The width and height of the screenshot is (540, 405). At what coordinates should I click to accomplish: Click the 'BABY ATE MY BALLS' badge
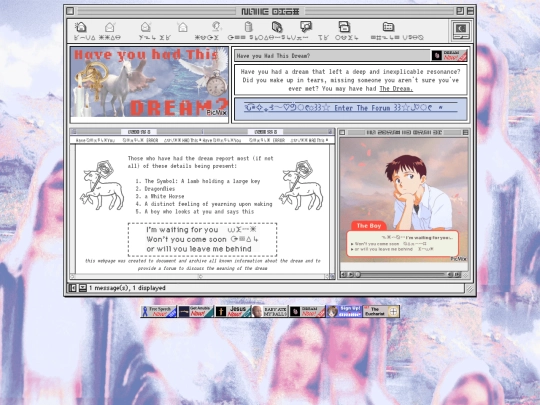click(270, 311)
